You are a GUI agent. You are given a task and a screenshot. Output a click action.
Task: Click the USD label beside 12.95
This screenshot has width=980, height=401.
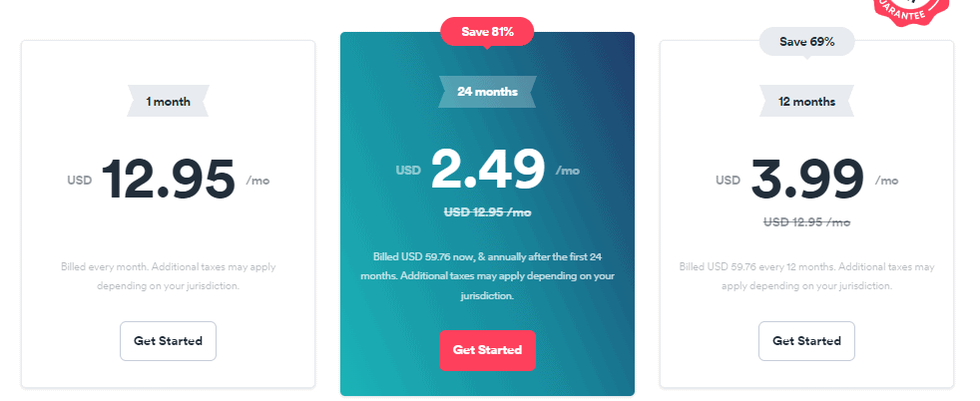pos(80,181)
